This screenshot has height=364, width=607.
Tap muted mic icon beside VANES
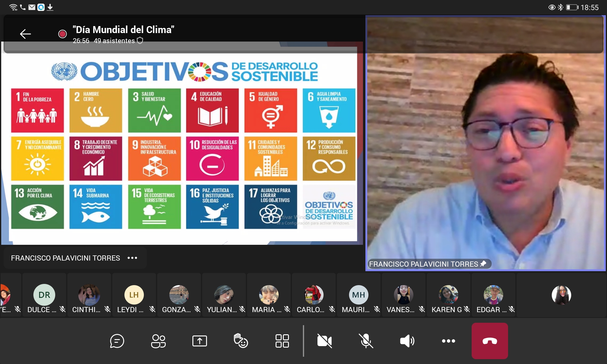[x=422, y=309]
